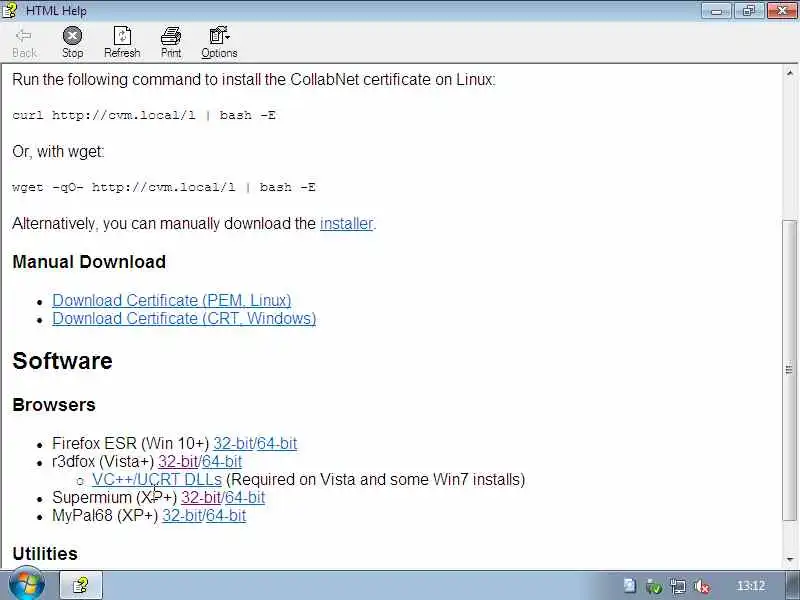
Task: Restore down the HTML Help window
Action: pyautogui.click(x=748, y=11)
